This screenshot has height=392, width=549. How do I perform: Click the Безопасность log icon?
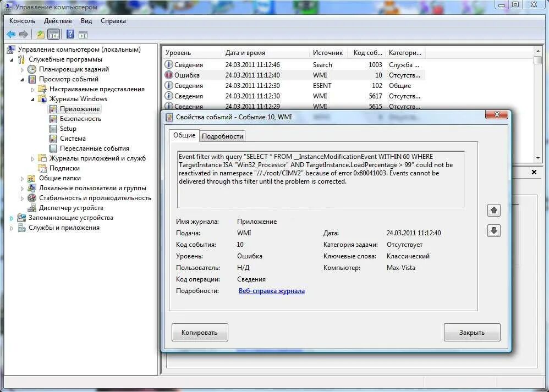point(53,119)
